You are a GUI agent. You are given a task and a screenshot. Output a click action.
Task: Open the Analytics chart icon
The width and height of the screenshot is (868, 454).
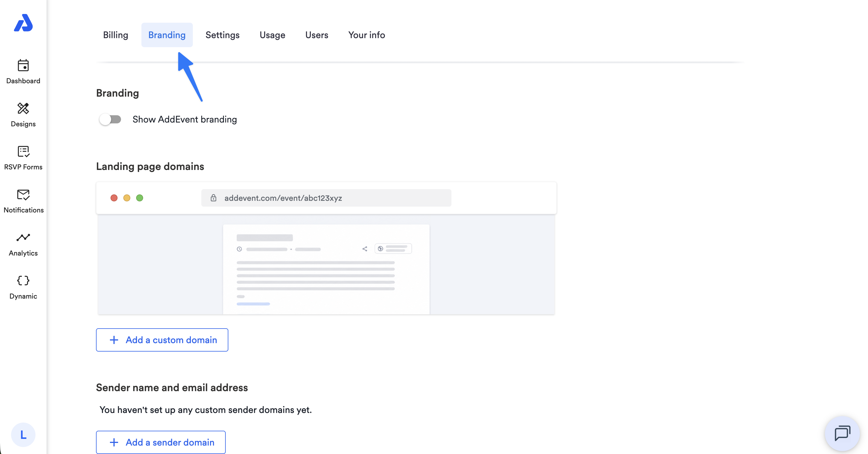(x=23, y=237)
